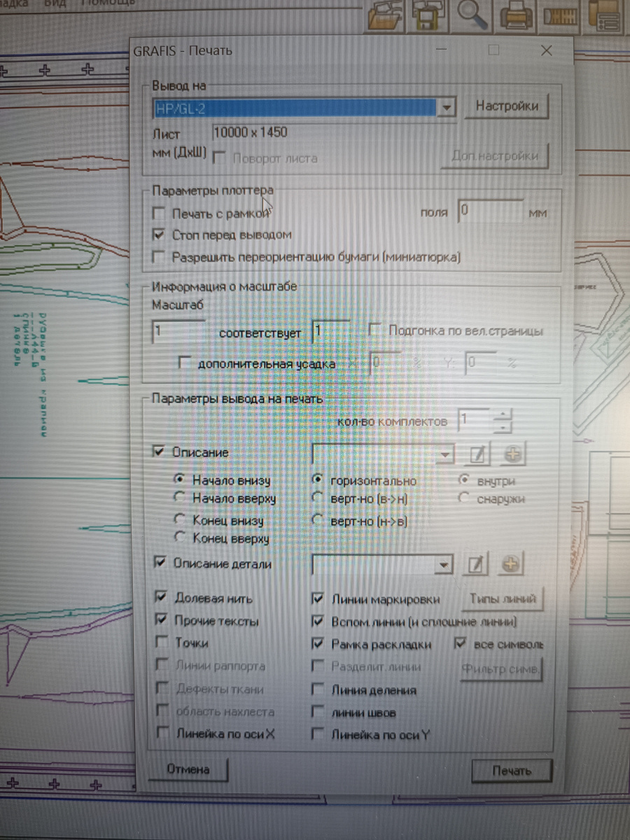The width and height of the screenshot is (630, 840).
Task: Enable Печать с рамкой checkbox
Action: 160,213
